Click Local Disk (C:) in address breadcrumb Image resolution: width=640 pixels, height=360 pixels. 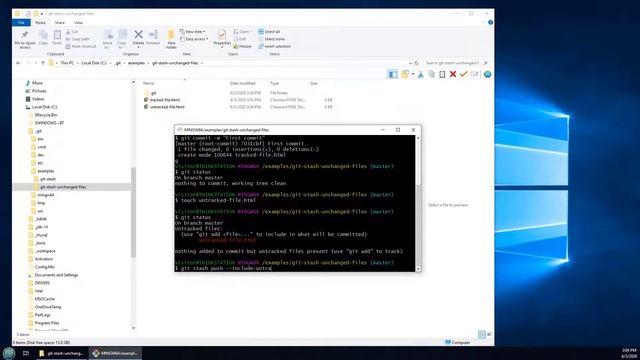click(x=94, y=63)
